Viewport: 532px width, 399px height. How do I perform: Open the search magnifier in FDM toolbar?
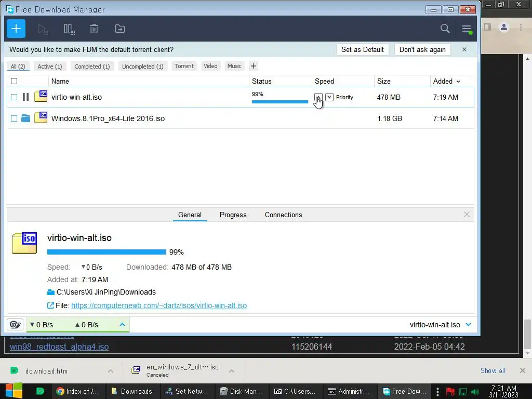445,29
